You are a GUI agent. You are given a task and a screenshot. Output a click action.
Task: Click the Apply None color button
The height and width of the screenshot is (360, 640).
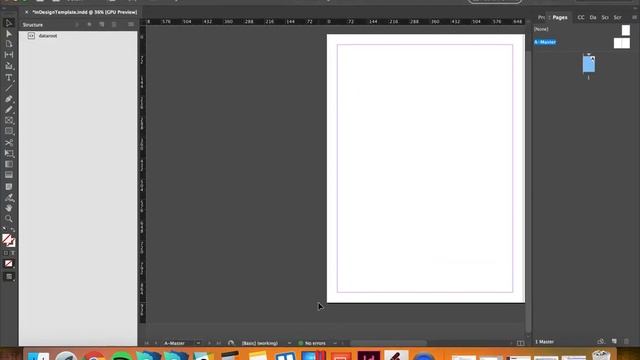tap(9, 264)
